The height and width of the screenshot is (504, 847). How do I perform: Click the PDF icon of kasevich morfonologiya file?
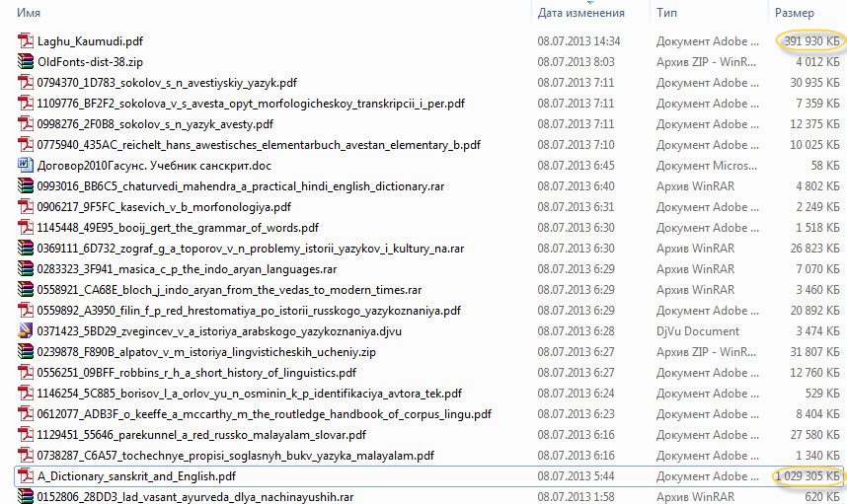click(x=26, y=207)
